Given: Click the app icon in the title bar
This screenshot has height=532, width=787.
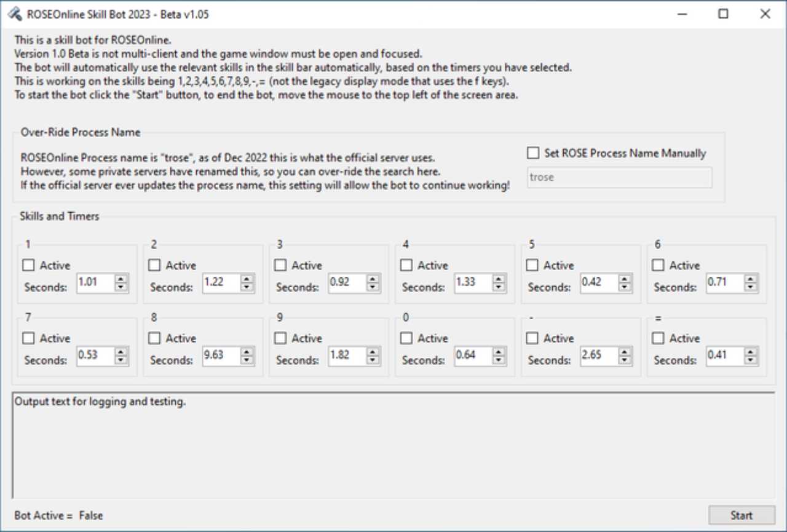Looking at the screenshot, I should [15, 14].
